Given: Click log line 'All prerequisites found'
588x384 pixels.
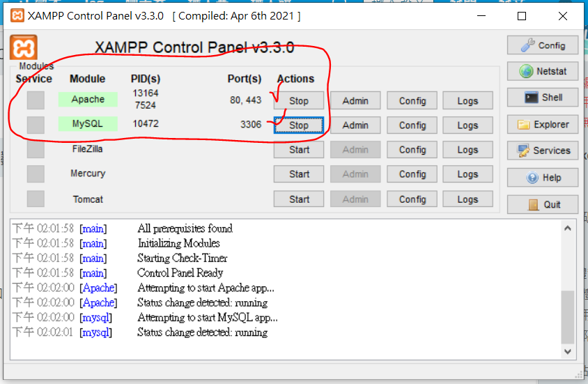Looking at the screenshot, I should 185,229.
